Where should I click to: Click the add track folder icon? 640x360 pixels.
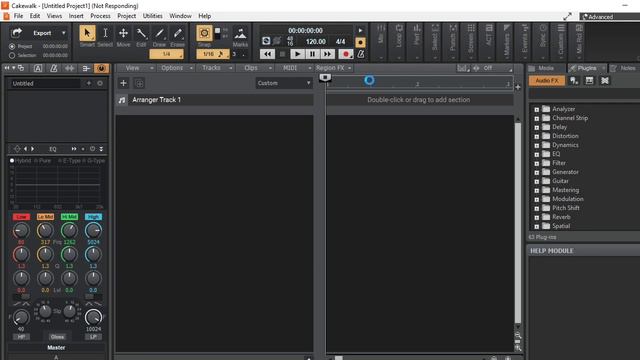point(139,83)
